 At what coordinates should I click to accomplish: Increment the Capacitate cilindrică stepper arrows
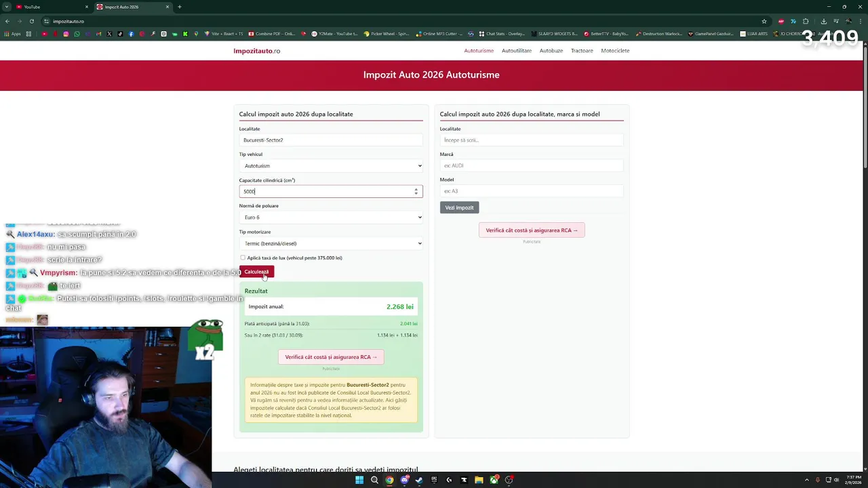(416, 190)
